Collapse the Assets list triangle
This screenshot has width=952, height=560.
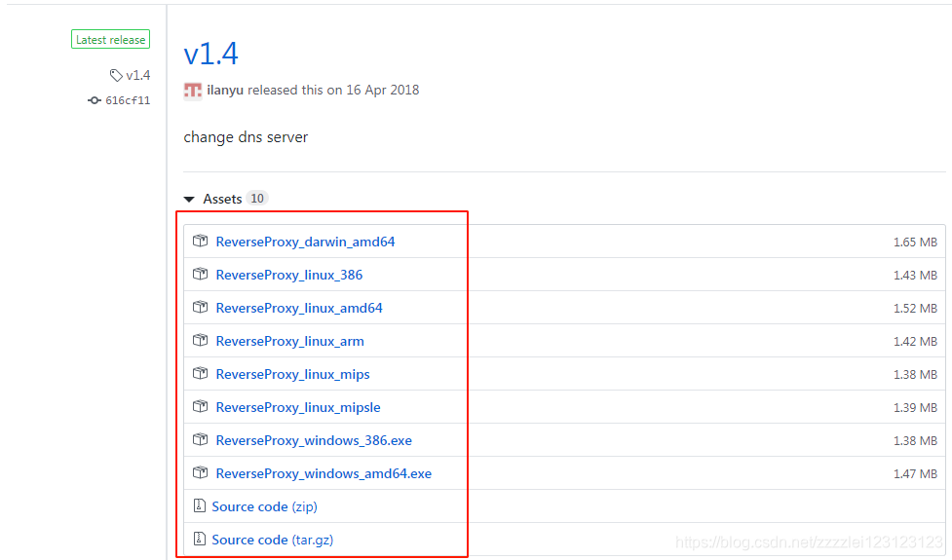(x=189, y=199)
